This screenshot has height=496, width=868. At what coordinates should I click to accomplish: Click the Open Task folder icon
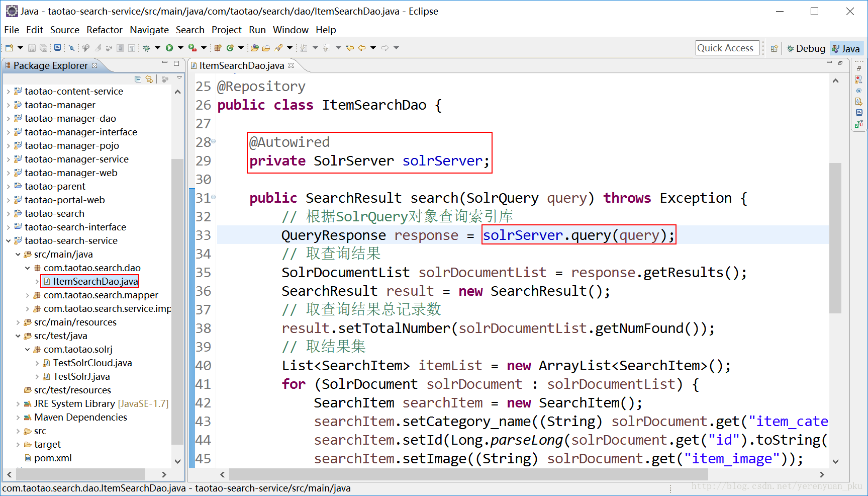(x=266, y=48)
